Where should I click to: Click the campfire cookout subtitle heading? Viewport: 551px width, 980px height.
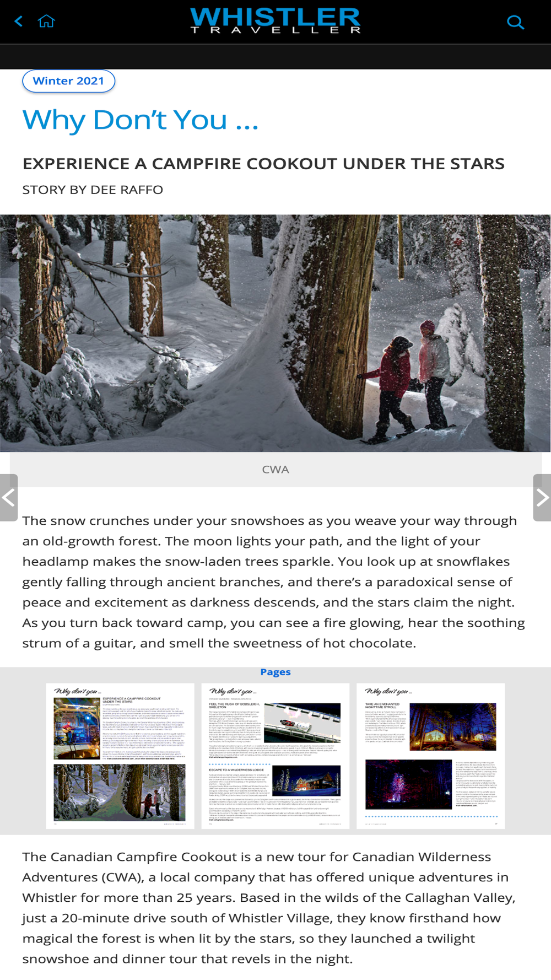(263, 164)
